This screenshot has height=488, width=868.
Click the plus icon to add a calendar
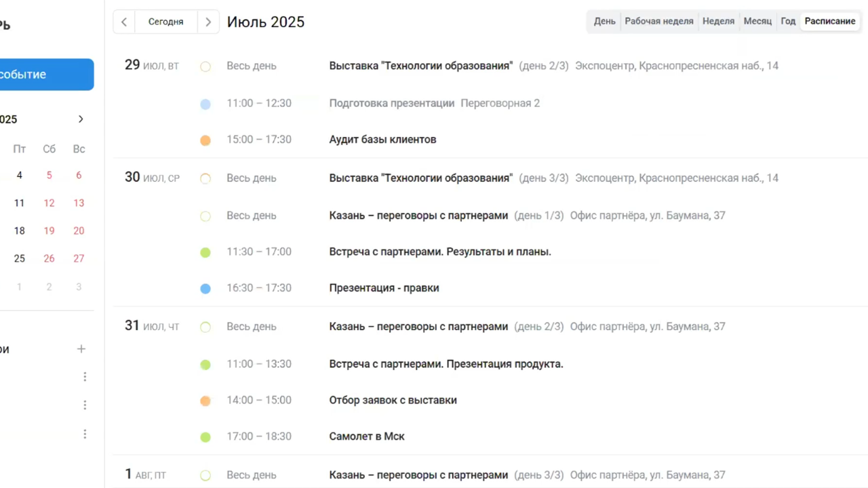point(81,348)
